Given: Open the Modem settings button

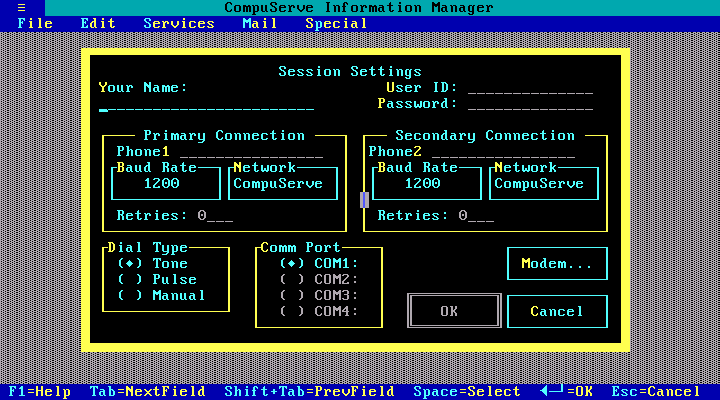Looking at the screenshot, I should point(557,264).
